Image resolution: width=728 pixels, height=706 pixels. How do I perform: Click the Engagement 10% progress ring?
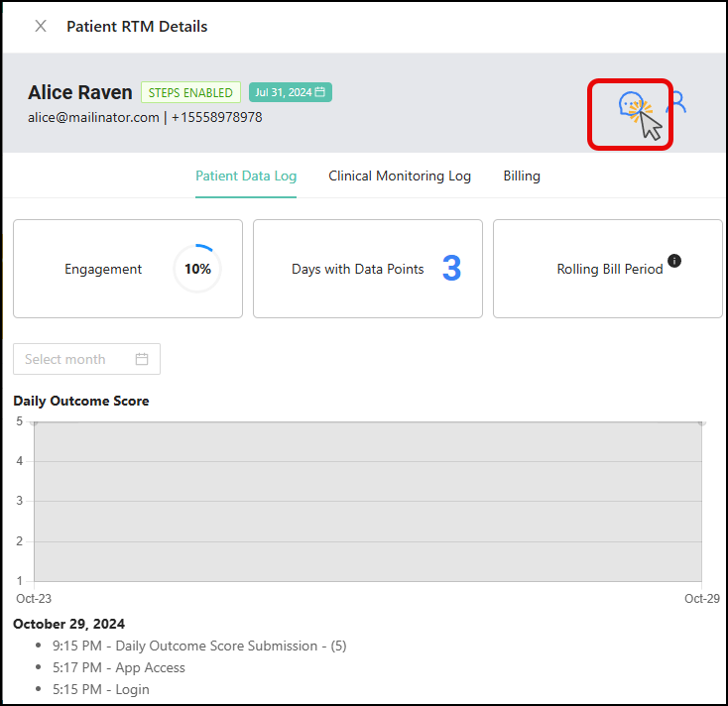(197, 269)
